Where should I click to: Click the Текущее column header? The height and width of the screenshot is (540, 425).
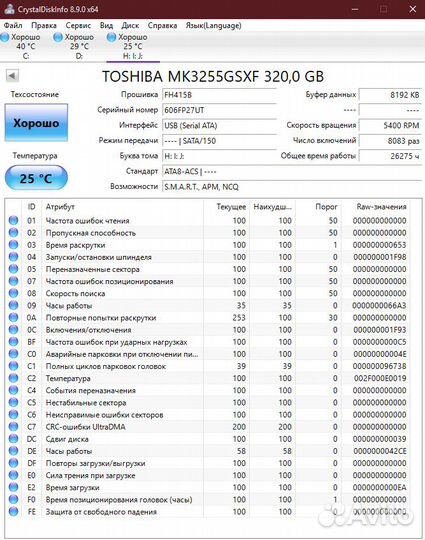[x=226, y=207]
